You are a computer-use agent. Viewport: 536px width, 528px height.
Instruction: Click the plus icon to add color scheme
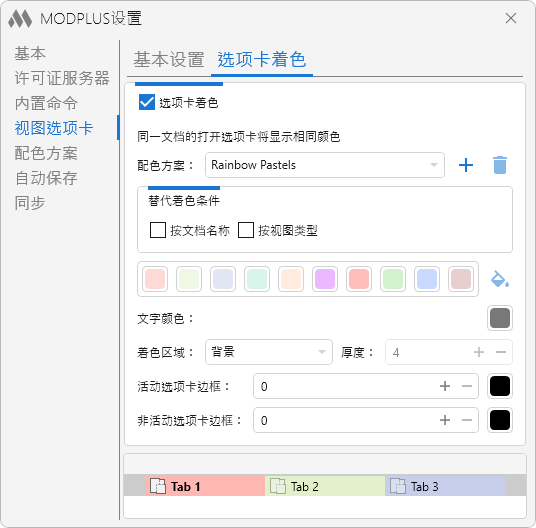pos(466,165)
